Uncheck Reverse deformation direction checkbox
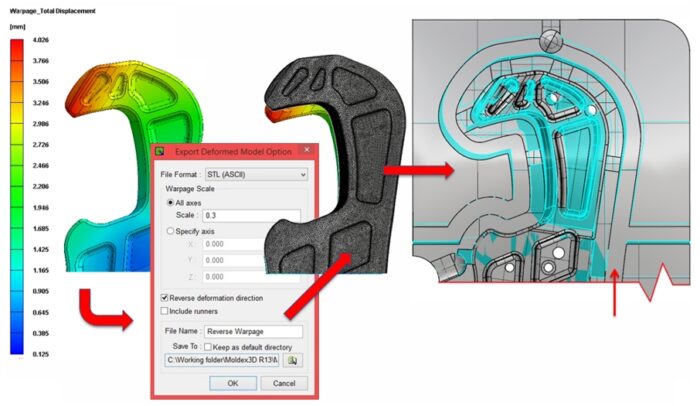The image size is (700, 406). [x=165, y=298]
